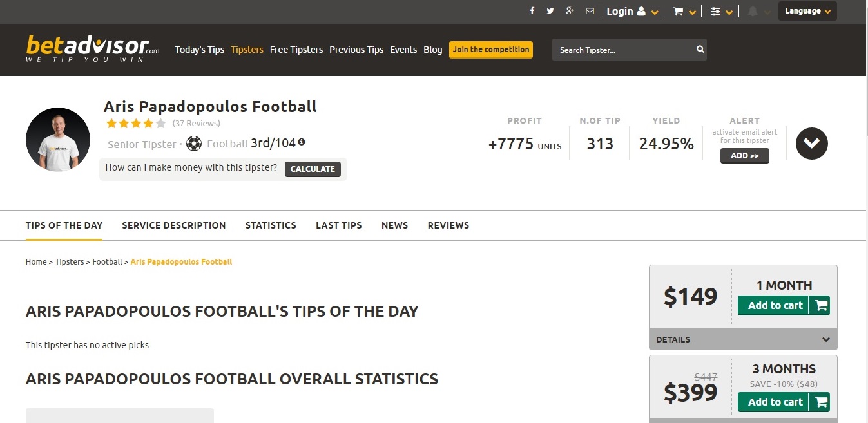
Task: Open Free Tipsters in the navigation
Action: pyautogui.click(x=296, y=50)
